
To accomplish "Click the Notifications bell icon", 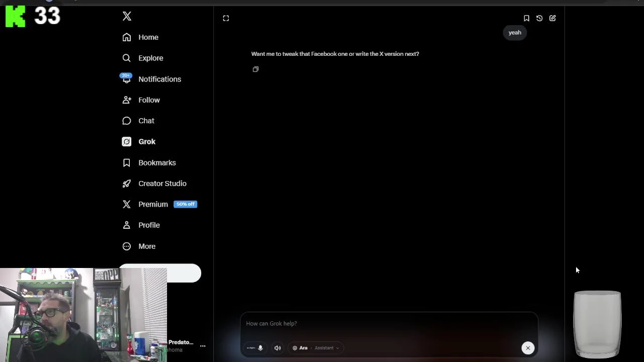I will [x=127, y=79].
